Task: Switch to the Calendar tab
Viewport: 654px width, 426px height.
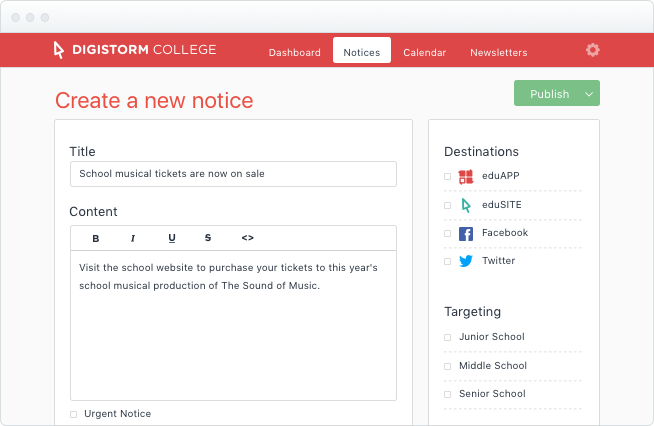Action: (x=425, y=53)
